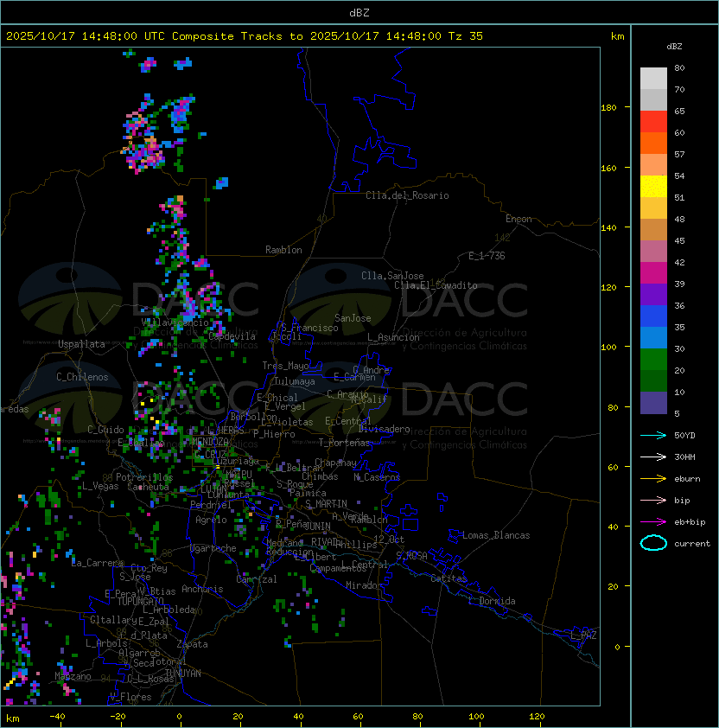719x728 pixels.
Task: Click the 'Anchoris' map label
Action: coord(202,589)
